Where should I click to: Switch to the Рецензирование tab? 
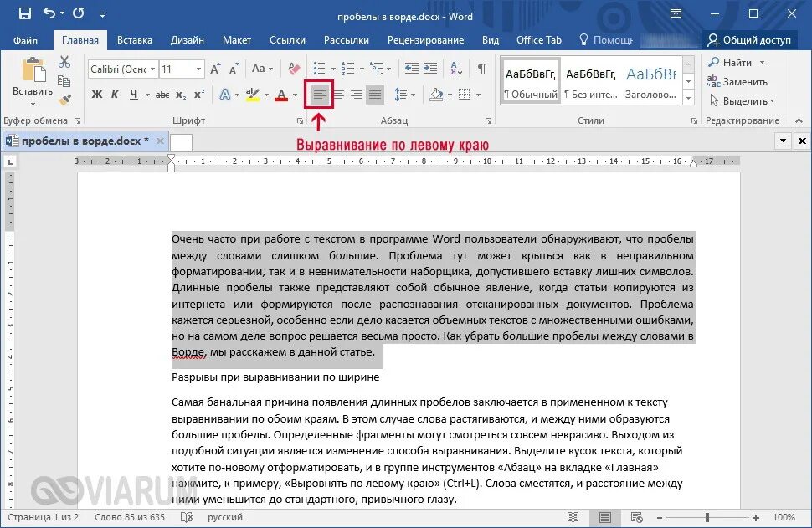(426, 40)
